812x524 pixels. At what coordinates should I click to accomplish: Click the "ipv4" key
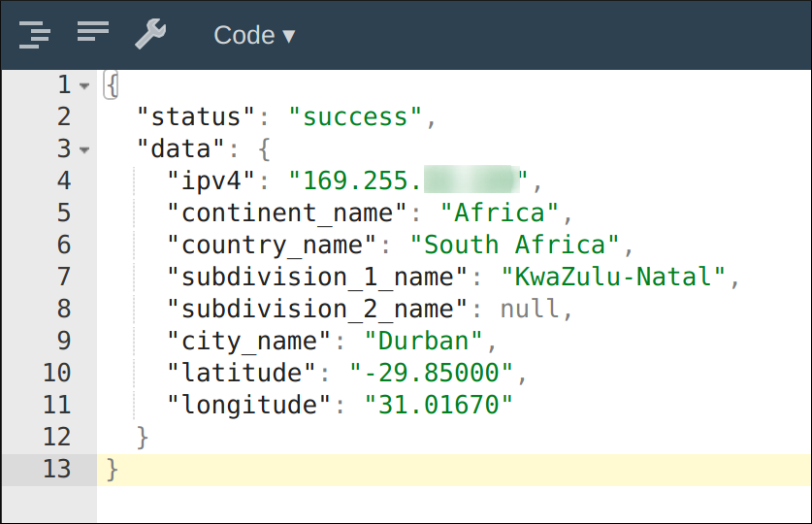211,180
